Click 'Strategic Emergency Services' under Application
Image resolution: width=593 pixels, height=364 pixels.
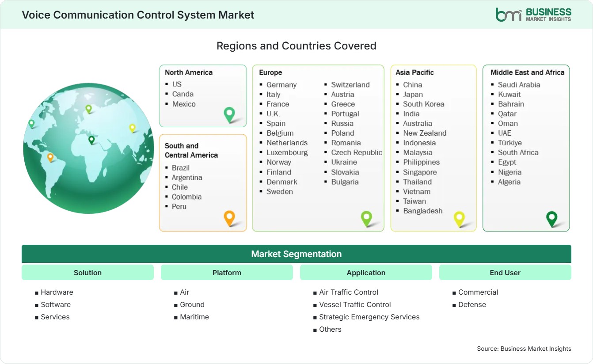[369, 317]
